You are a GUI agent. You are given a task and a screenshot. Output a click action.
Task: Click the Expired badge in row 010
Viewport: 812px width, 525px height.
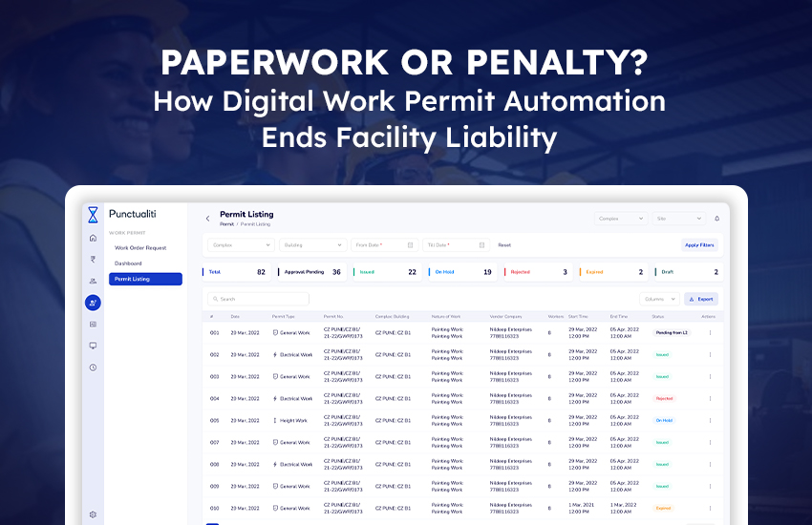point(663,508)
